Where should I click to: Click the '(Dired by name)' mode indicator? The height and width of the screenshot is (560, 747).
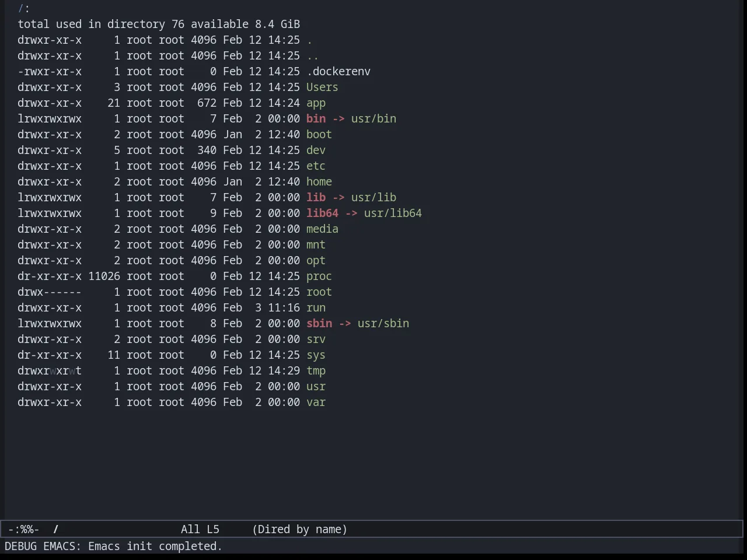(299, 529)
